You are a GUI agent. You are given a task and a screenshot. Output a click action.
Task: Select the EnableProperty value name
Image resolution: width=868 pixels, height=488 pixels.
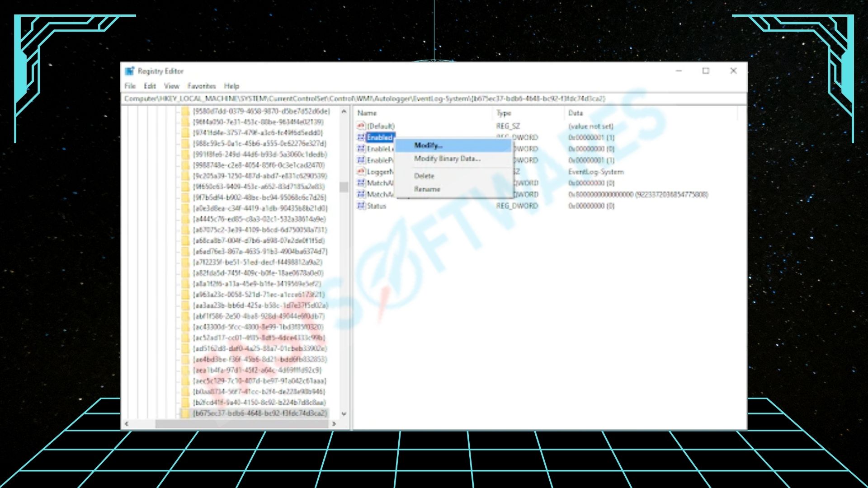pyautogui.click(x=380, y=160)
